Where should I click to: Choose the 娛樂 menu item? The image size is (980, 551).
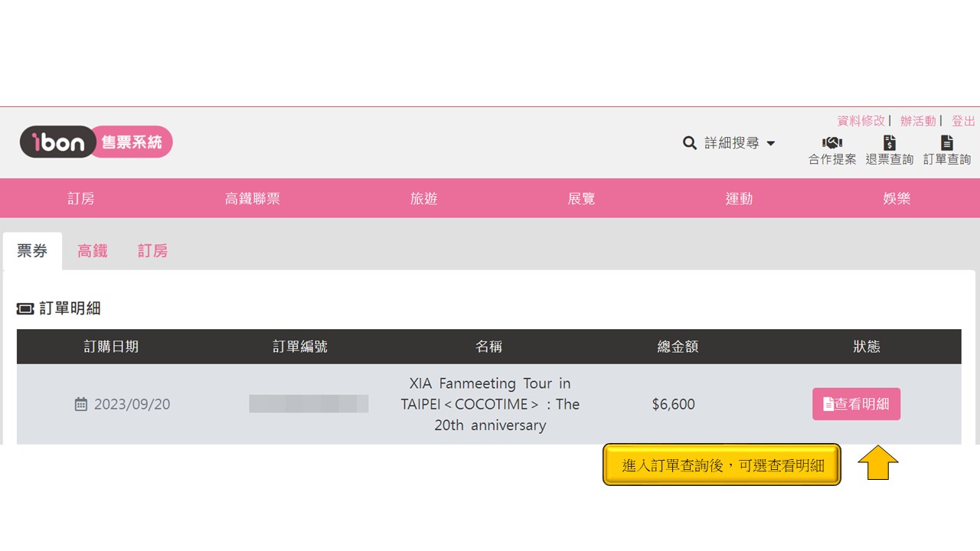pyautogui.click(x=897, y=199)
